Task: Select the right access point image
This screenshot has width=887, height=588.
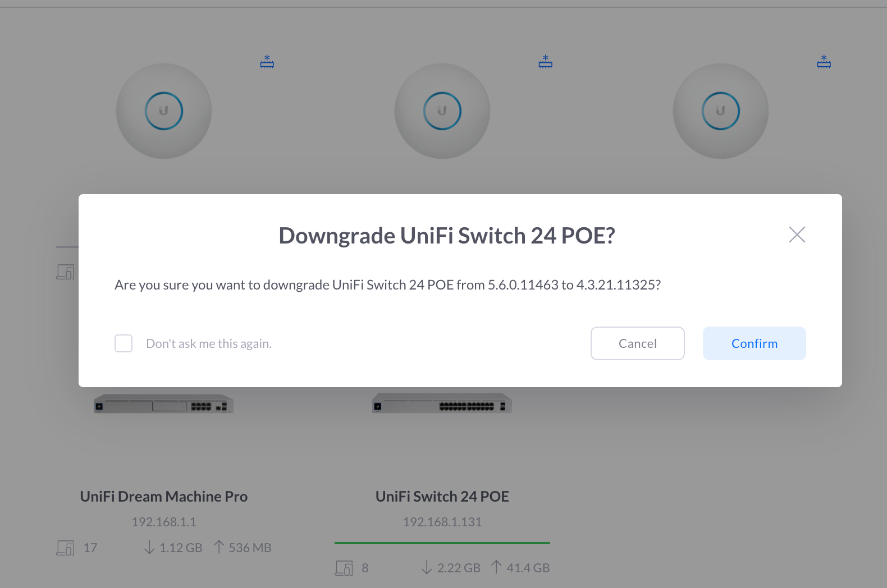Action: 720,111
